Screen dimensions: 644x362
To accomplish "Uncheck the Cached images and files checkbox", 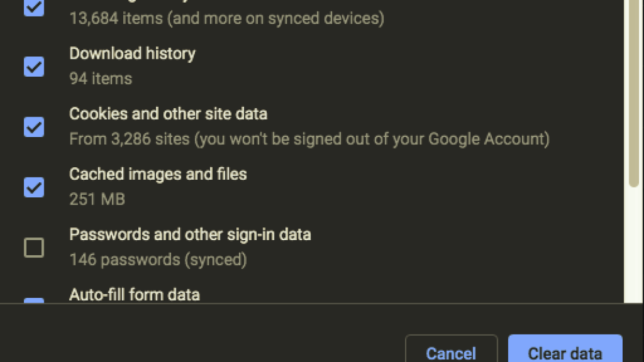I will pyautogui.click(x=34, y=187).
